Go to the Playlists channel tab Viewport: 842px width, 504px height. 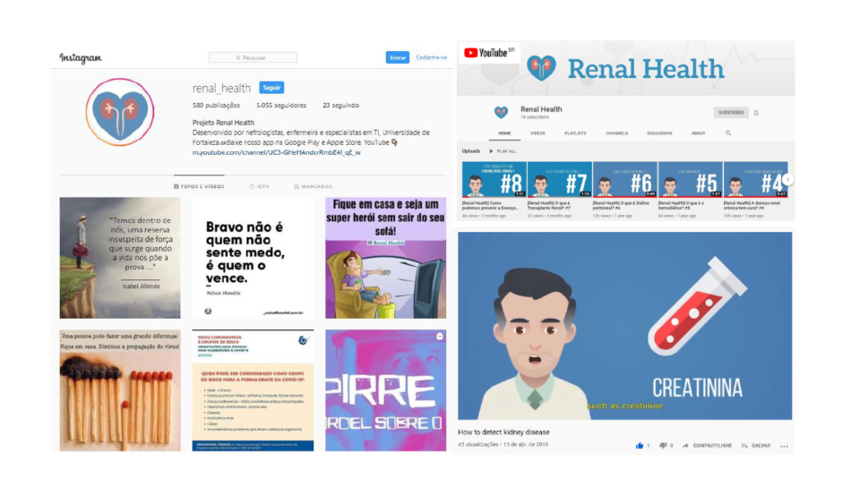[575, 133]
